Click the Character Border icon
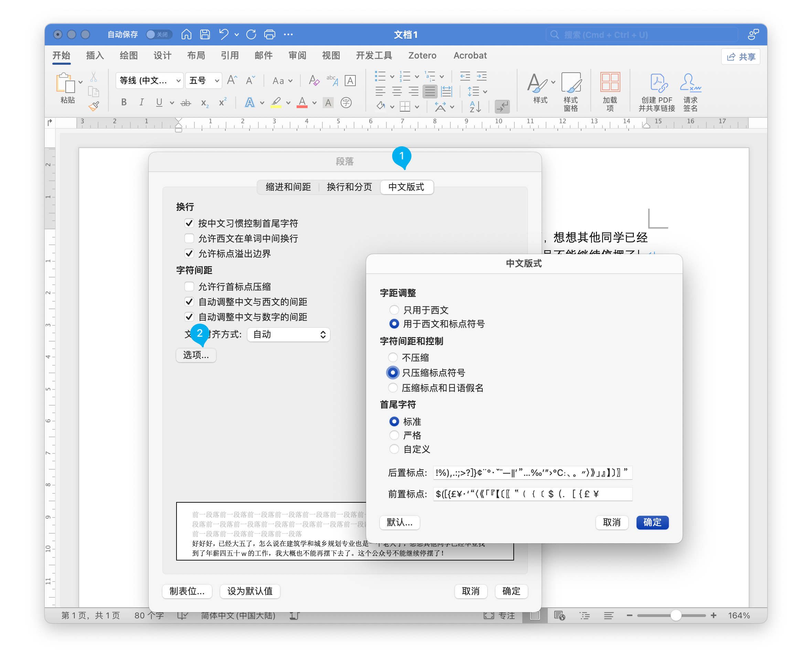Screen dimensions: 812x670 [x=350, y=81]
